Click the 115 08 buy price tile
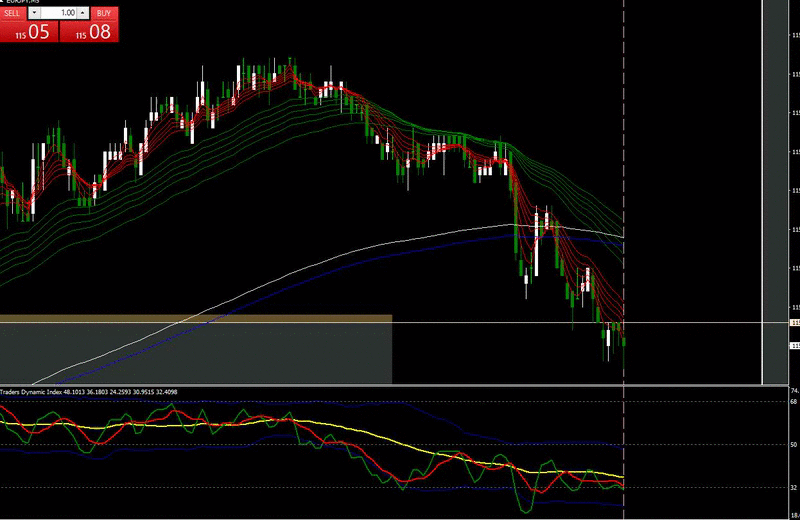 click(89, 31)
